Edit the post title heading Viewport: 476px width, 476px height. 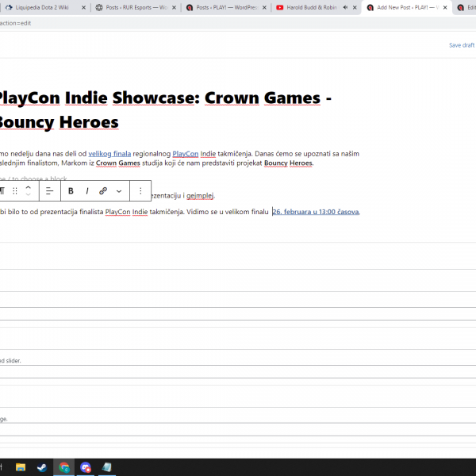(x=166, y=110)
